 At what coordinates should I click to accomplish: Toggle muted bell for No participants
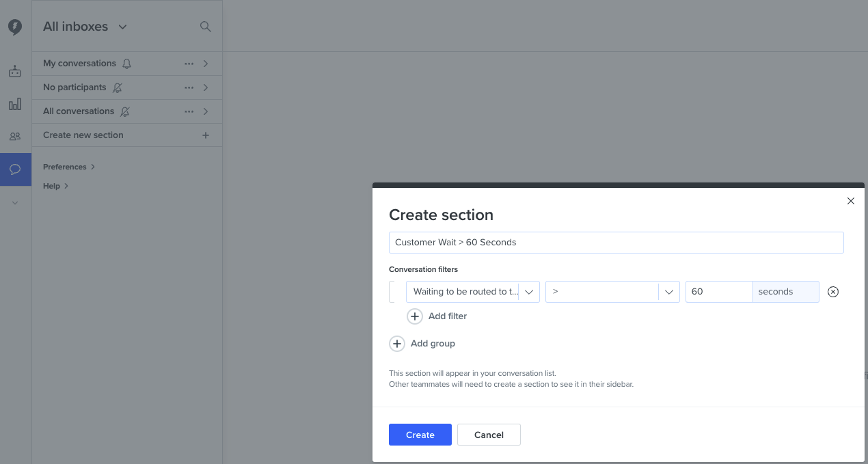(118, 87)
